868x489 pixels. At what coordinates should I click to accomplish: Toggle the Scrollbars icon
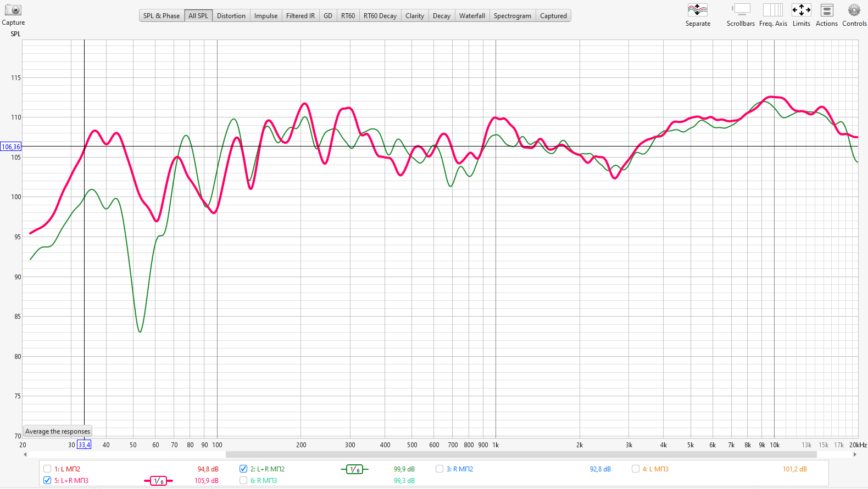click(741, 10)
